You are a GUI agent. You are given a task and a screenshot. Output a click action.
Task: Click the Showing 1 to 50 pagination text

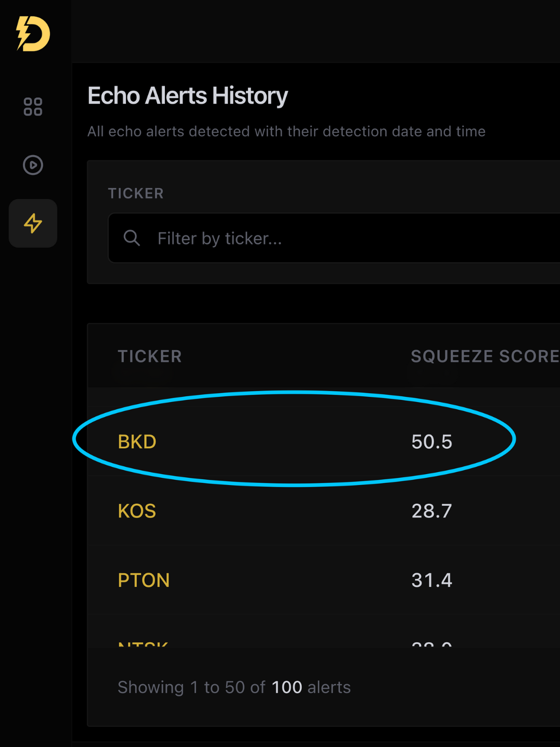(x=191, y=687)
